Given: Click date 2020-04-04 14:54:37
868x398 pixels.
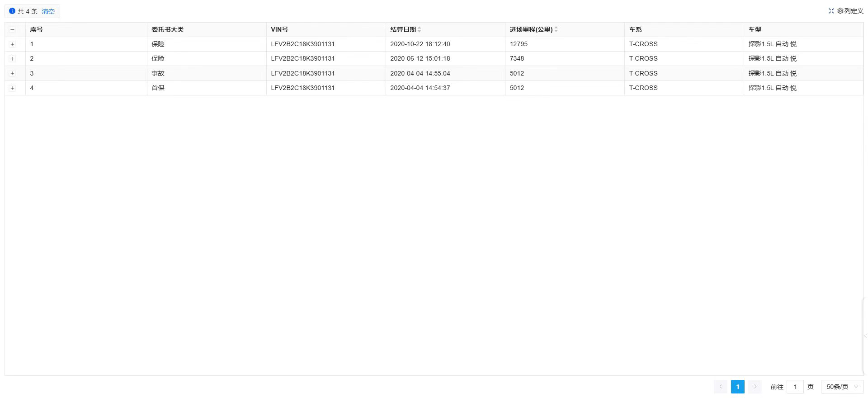Looking at the screenshot, I should point(420,88).
